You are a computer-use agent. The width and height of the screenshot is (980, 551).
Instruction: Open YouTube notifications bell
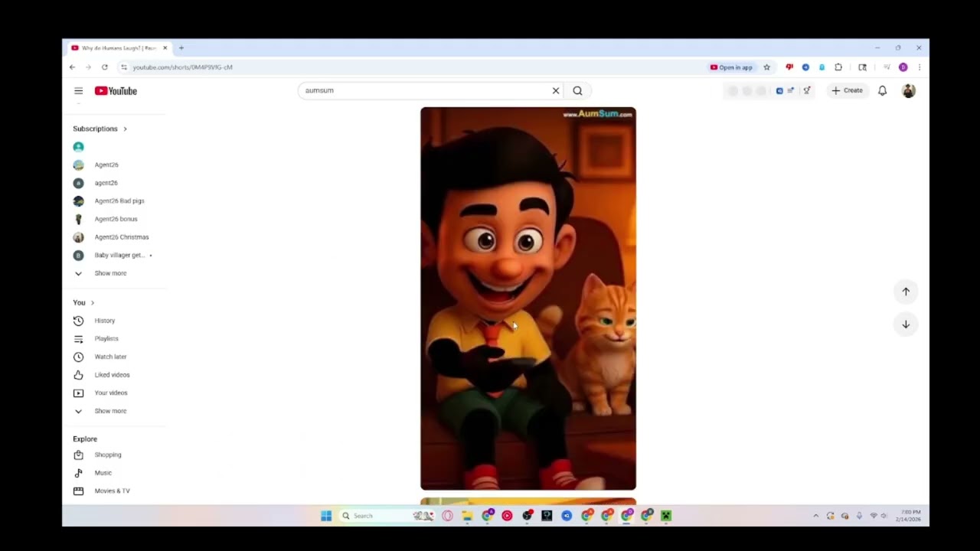click(x=882, y=90)
